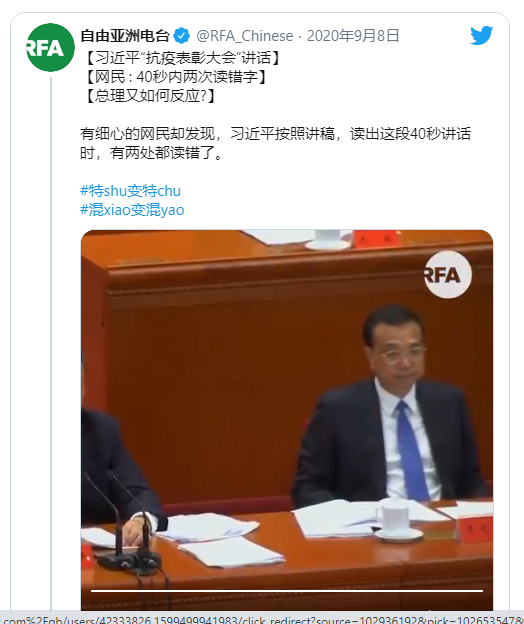This screenshot has width=524, height=624.
Task: Click the status bar redirect URL text
Action: [262, 619]
